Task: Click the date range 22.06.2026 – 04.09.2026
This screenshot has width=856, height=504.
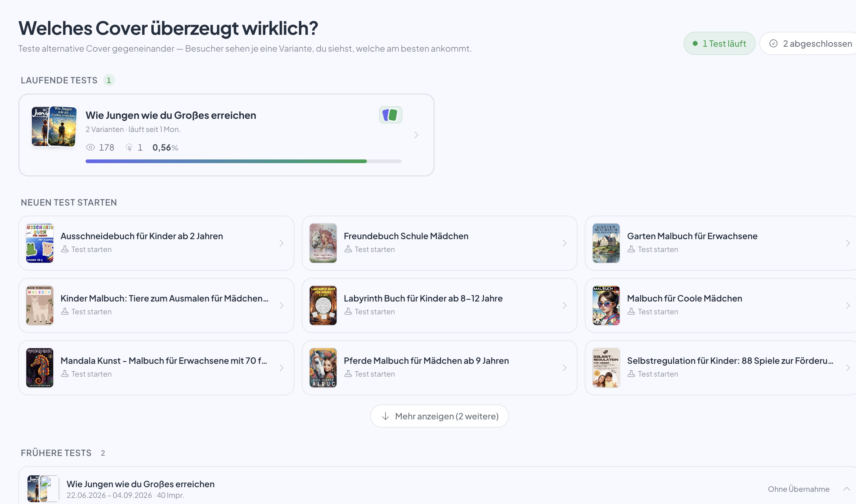Action: coord(109,495)
